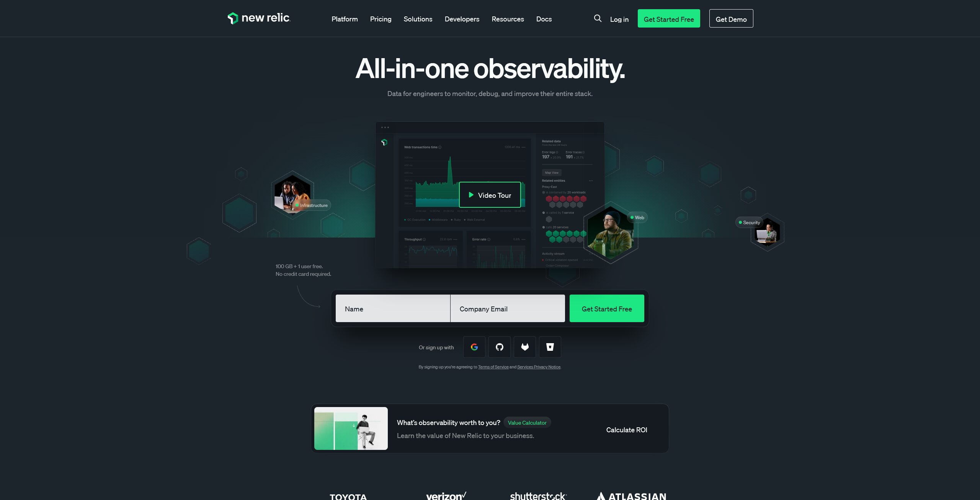Click the fourth social sign-up icon

pos(550,346)
